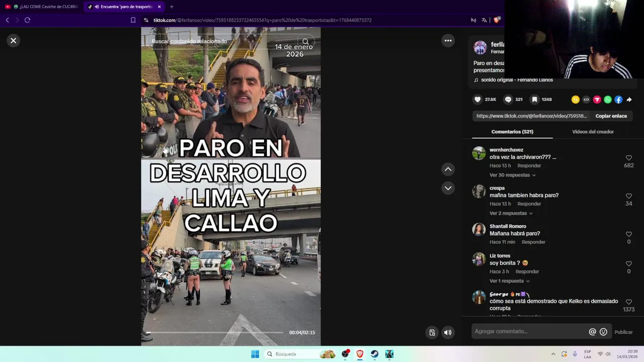Open Steam from taskbar
644x362 pixels.
[x=374, y=354]
